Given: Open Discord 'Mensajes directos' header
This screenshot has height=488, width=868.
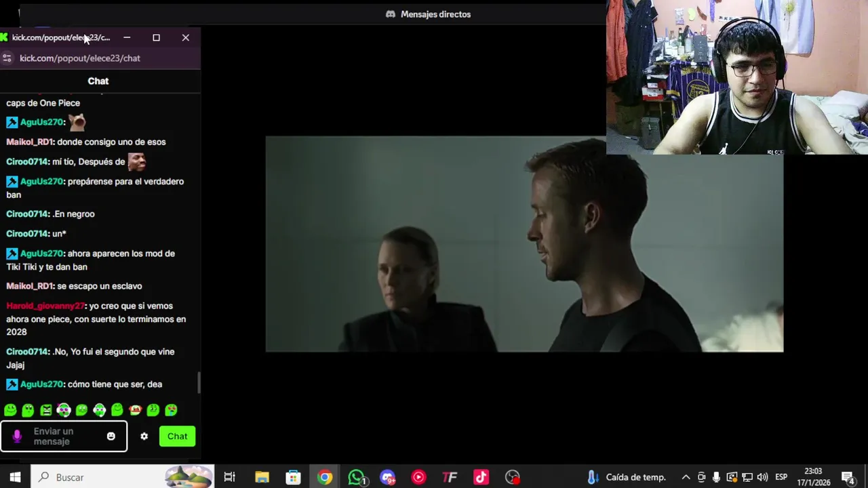Looking at the screenshot, I should [429, 14].
